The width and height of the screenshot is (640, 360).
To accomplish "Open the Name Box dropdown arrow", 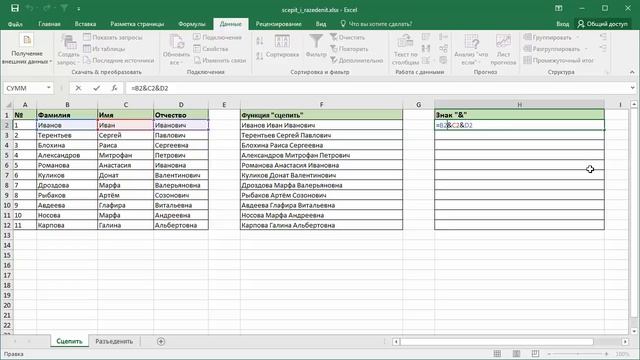I will 49,88.
